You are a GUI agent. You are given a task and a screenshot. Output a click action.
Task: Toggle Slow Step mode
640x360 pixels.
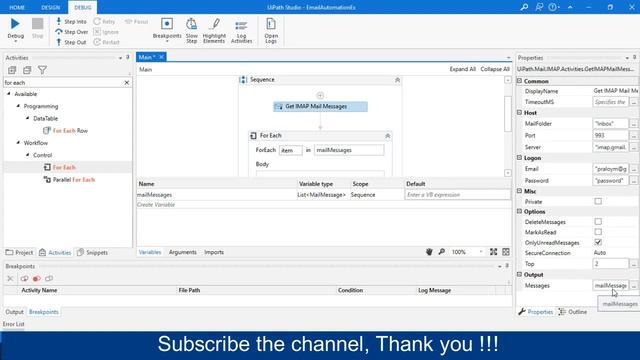pyautogui.click(x=191, y=30)
